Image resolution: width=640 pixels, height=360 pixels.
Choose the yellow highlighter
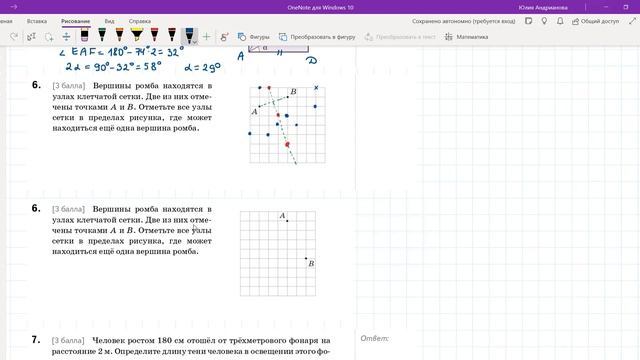pos(137,36)
